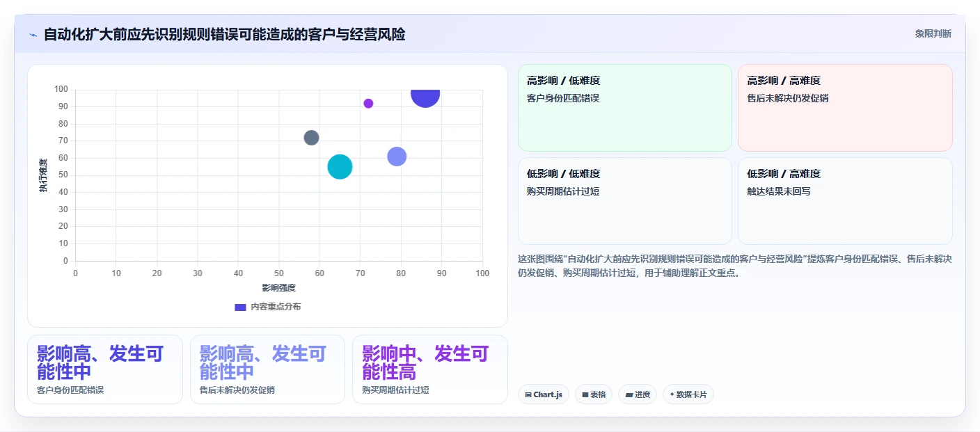The height and width of the screenshot is (432, 980).
Task: Open the 影响中、发生可能性高 stat card
Action: pos(430,369)
